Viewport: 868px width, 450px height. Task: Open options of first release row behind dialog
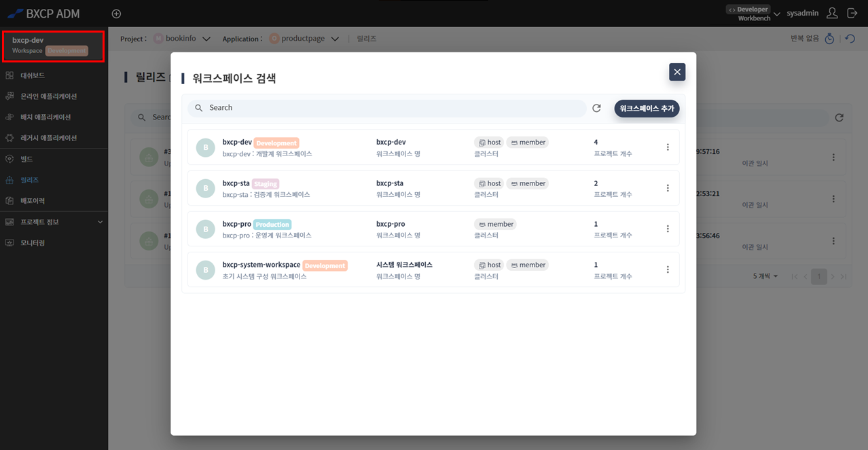point(833,157)
